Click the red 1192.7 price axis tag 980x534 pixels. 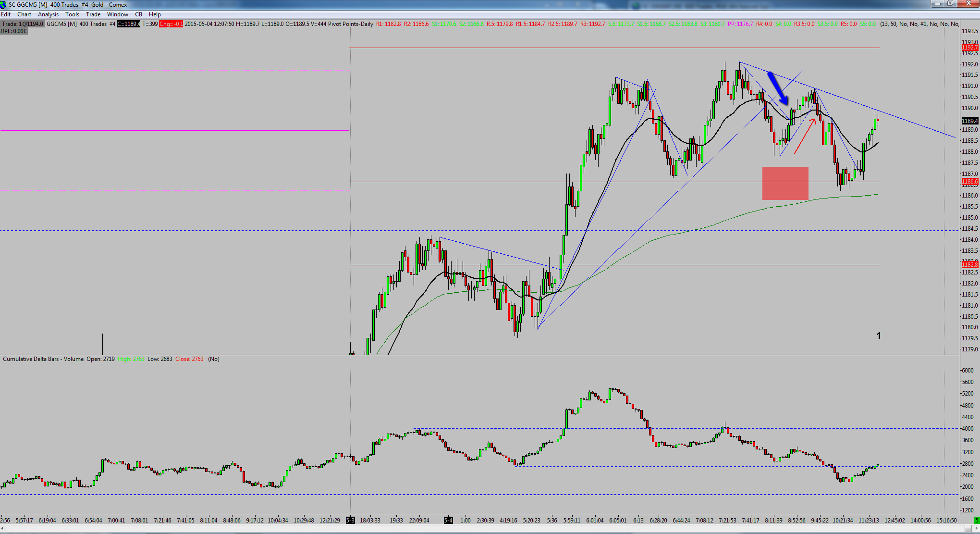pos(969,48)
